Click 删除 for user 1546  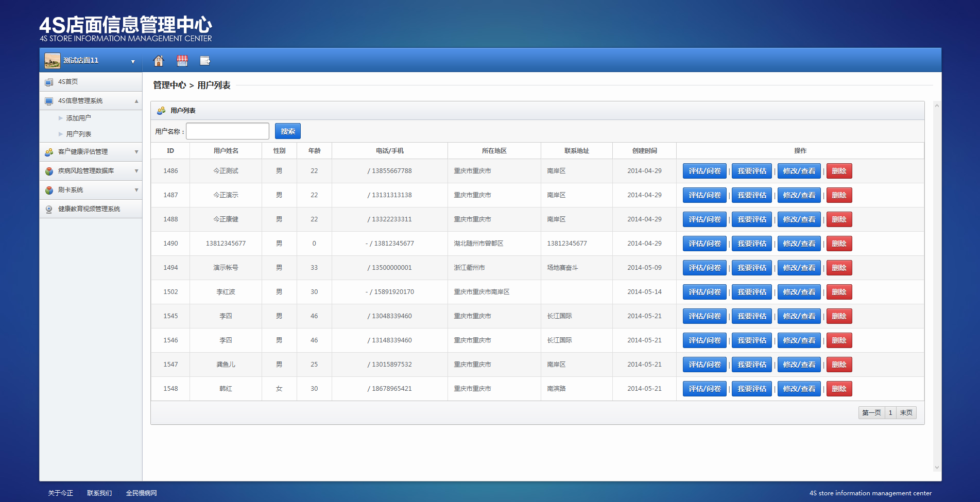839,340
